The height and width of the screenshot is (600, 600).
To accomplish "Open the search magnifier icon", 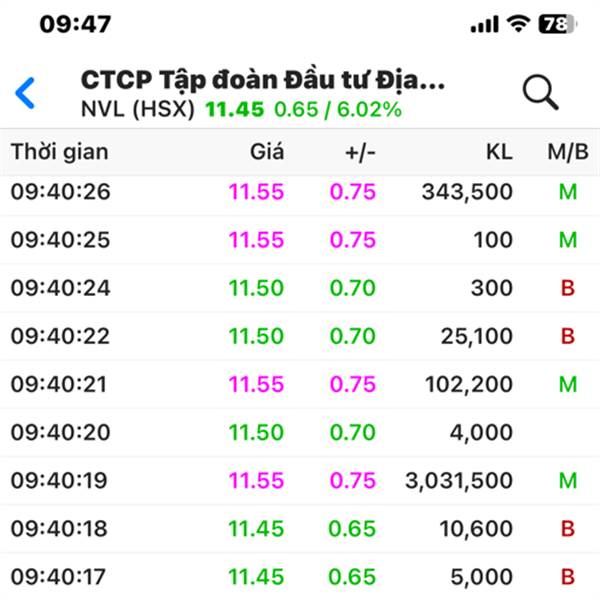I will tap(540, 92).
